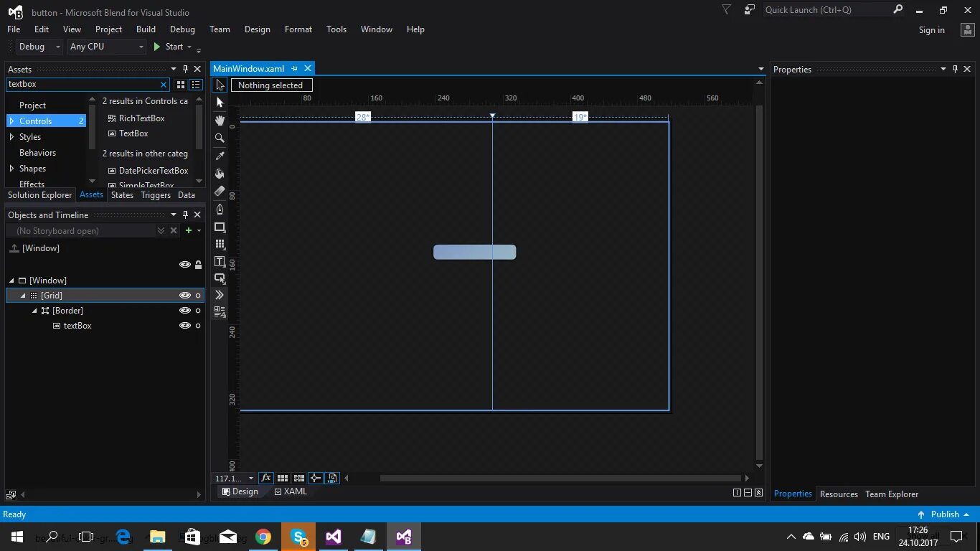Expand the Shapes category

point(11,169)
